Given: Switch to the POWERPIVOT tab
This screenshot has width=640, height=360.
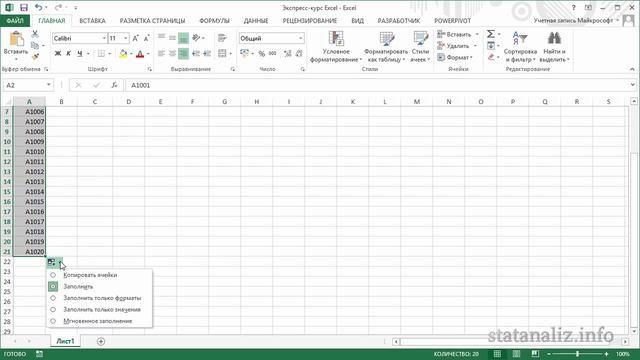Looking at the screenshot, I should (452, 20).
